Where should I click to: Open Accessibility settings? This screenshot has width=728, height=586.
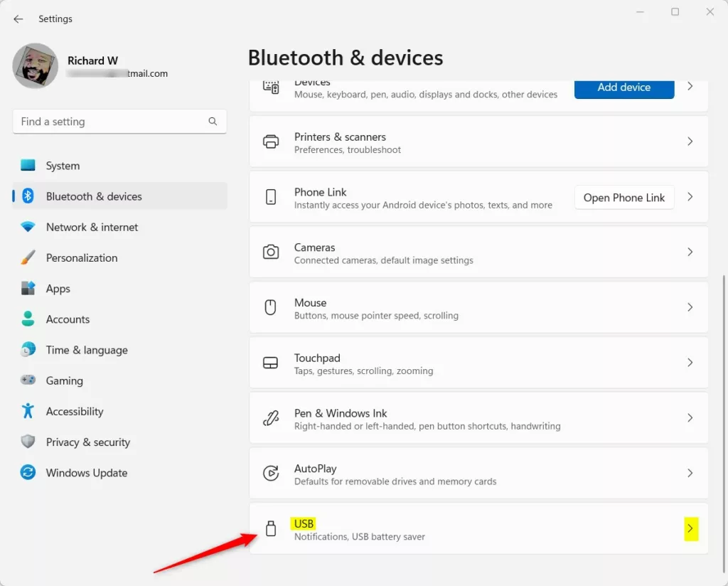[119, 411]
